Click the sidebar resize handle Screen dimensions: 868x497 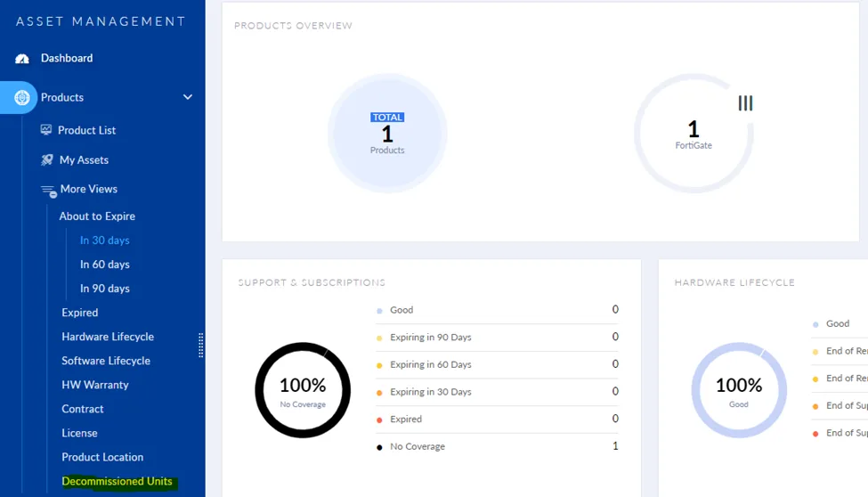point(201,344)
